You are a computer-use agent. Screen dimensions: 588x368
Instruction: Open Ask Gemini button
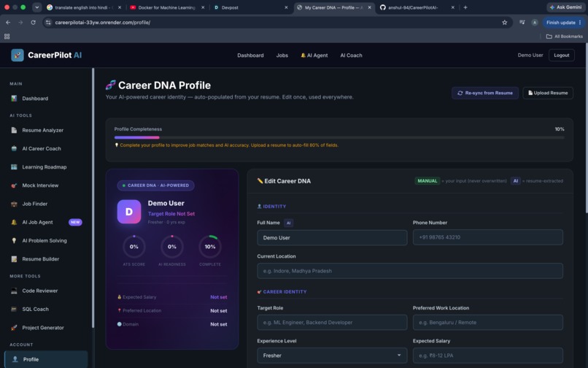[x=565, y=7]
